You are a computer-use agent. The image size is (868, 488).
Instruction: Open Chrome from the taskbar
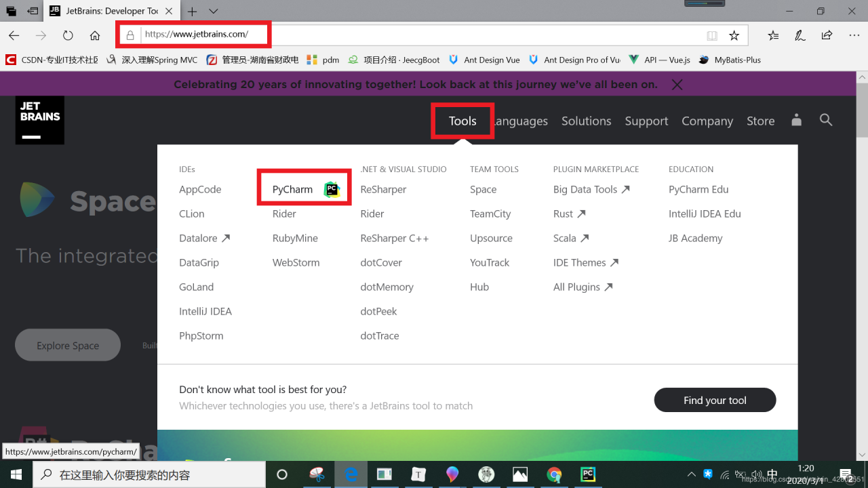coord(554,474)
